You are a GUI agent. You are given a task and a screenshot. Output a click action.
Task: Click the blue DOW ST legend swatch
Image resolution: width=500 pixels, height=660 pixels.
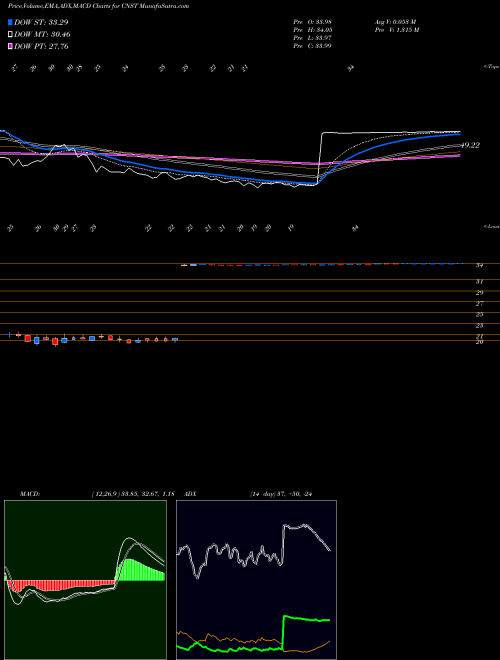pyautogui.click(x=11, y=22)
